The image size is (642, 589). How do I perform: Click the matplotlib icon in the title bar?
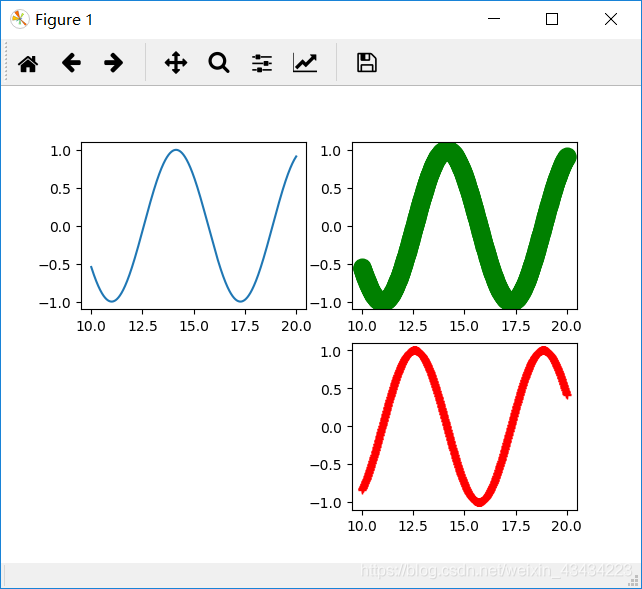pyautogui.click(x=20, y=19)
